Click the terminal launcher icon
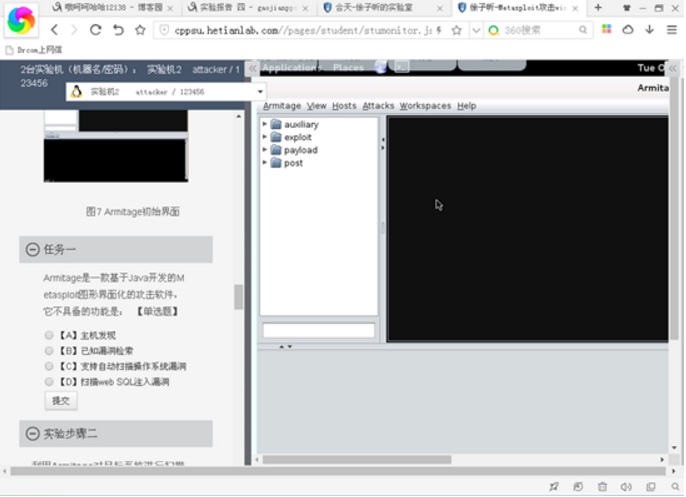This screenshot has width=686, height=497. (402, 67)
